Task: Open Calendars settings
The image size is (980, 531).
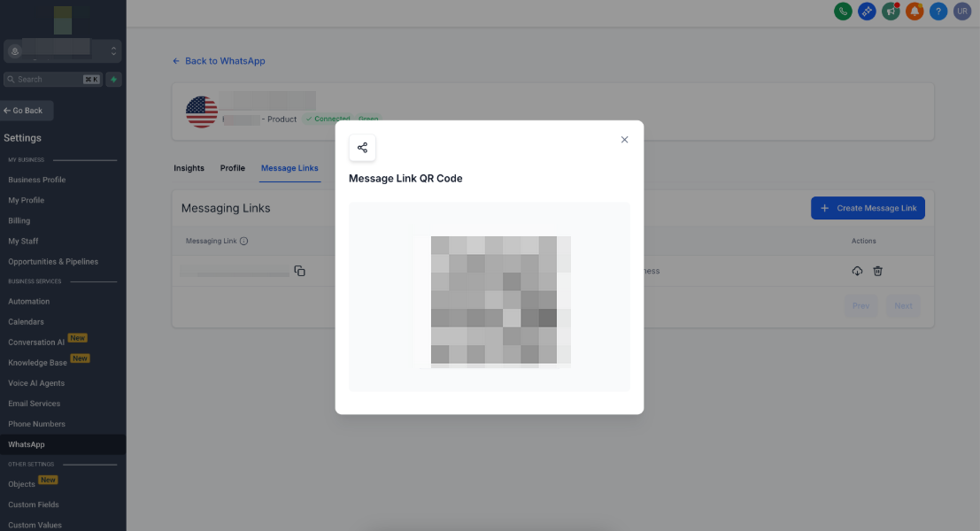Action: coord(26,322)
